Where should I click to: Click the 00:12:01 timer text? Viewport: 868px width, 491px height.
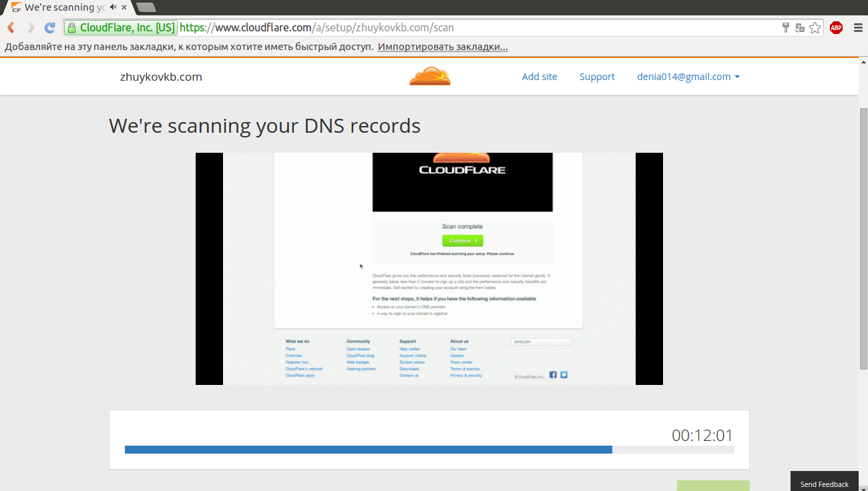[x=702, y=436]
